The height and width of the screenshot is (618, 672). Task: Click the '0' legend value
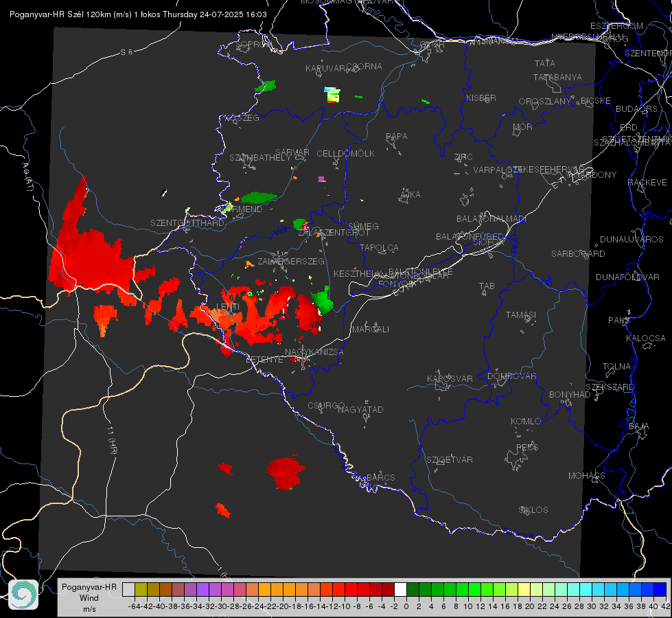coord(406,606)
